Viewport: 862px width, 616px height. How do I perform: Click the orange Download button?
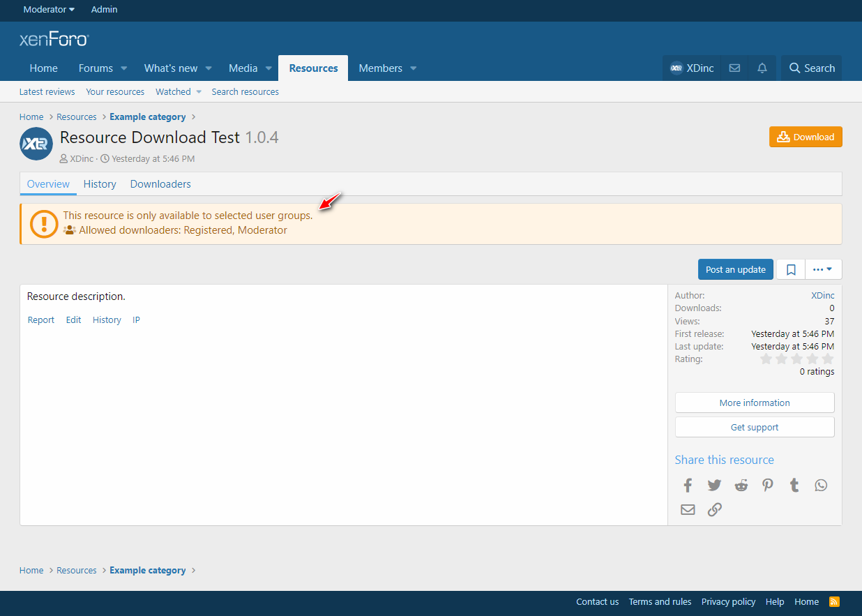click(806, 137)
